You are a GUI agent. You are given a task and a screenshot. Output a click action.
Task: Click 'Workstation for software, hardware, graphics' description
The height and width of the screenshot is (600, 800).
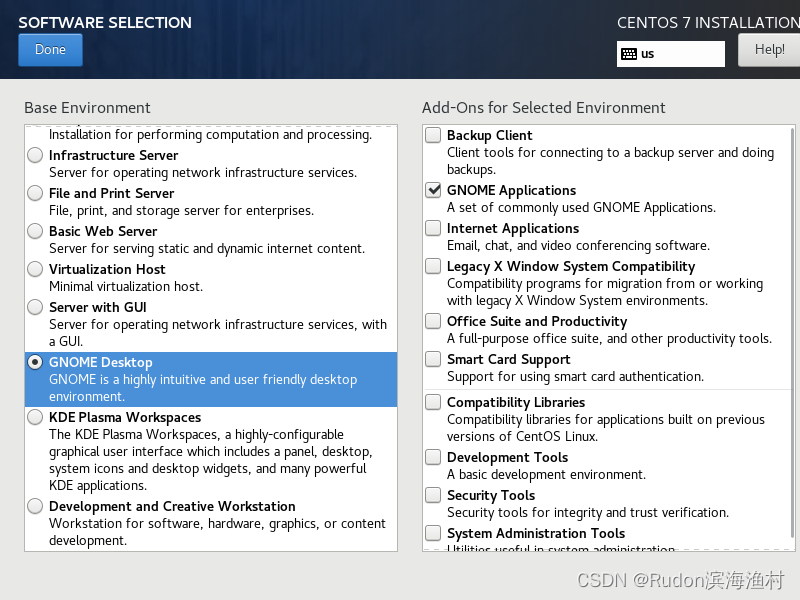pyautogui.click(x=217, y=532)
